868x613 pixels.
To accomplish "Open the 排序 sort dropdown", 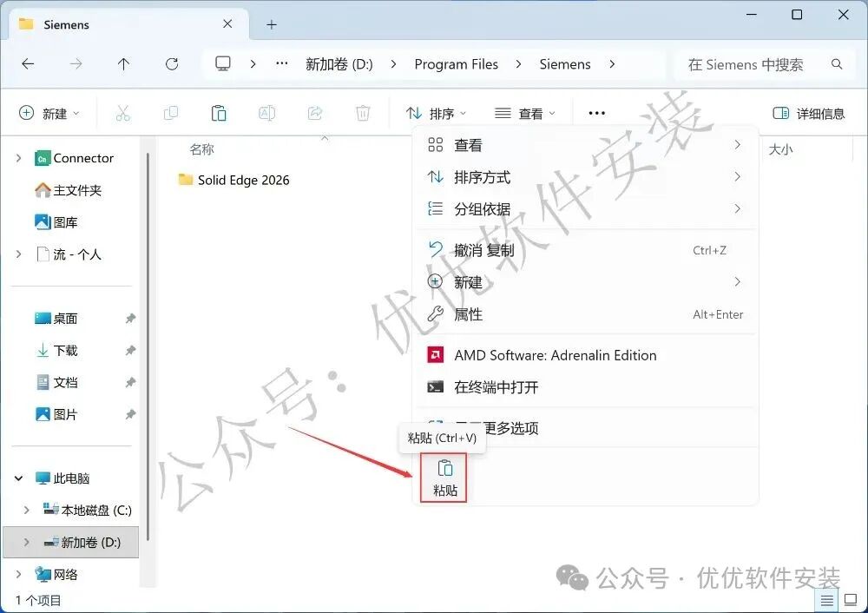I will tap(437, 114).
